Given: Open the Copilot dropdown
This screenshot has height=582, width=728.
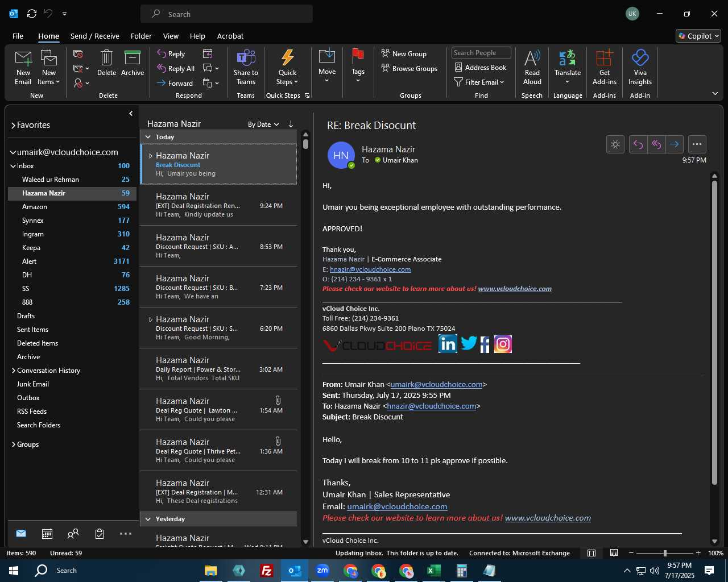Looking at the screenshot, I should (x=698, y=36).
